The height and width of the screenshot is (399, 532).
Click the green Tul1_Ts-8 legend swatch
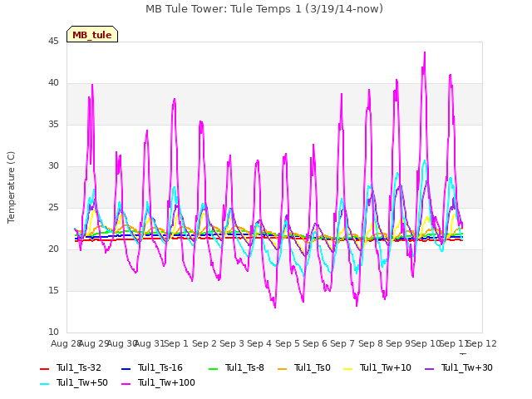pos(213,368)
